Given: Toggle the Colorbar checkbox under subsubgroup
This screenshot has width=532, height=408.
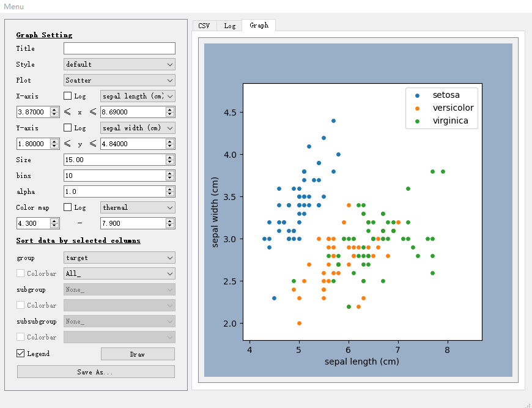Looking at the screenshot, I should (20, 336).
